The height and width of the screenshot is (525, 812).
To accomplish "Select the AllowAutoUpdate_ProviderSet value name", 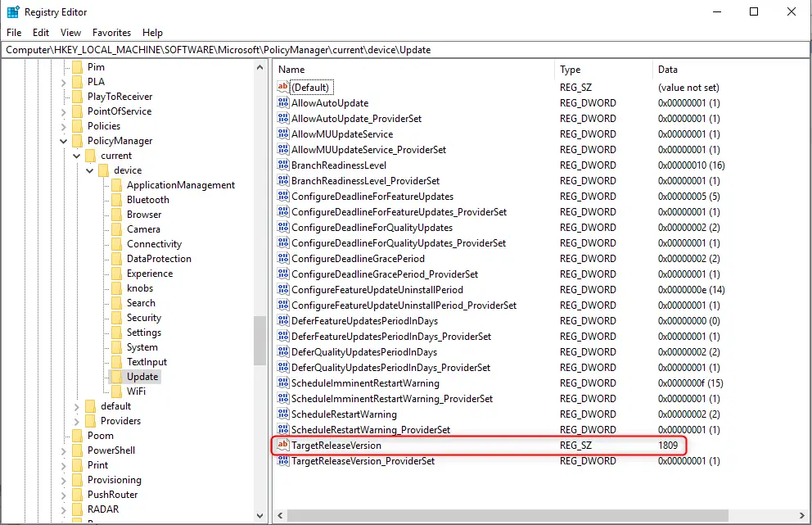I will point(356,119).
